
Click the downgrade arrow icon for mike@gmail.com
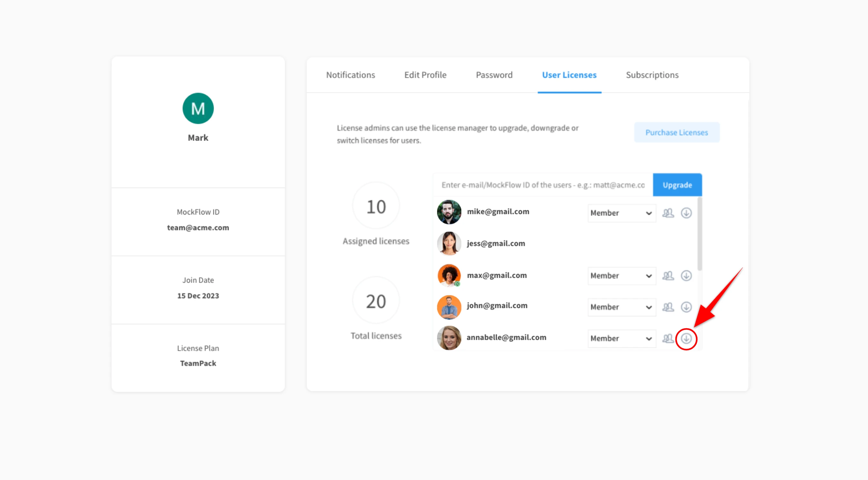coord(686,213)
